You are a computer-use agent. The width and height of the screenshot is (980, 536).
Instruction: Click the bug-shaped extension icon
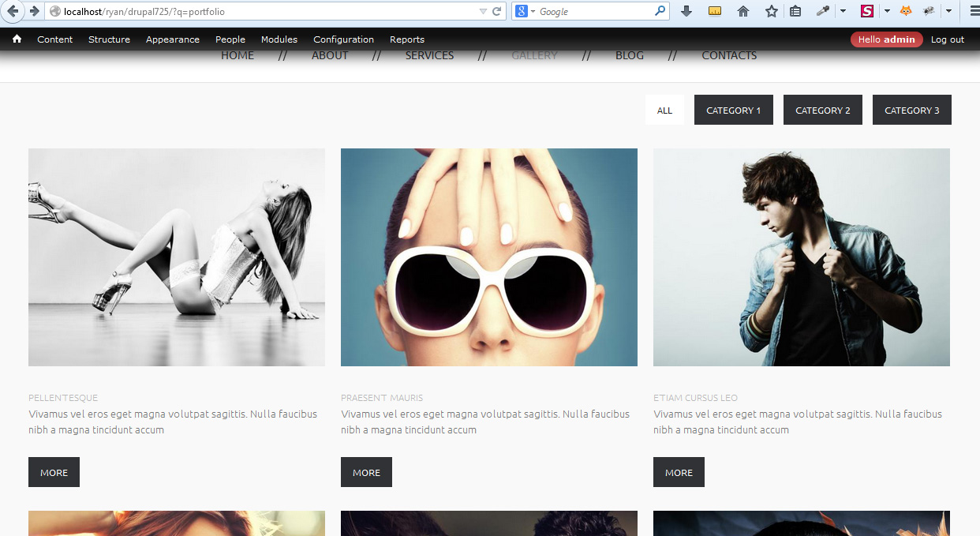point(929,11)
